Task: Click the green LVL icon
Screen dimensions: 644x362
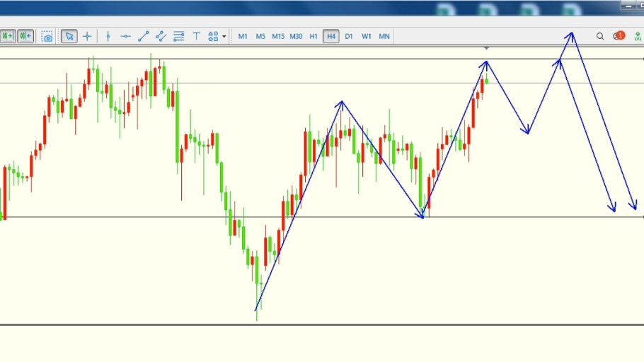Action: (x=638, y=36)
